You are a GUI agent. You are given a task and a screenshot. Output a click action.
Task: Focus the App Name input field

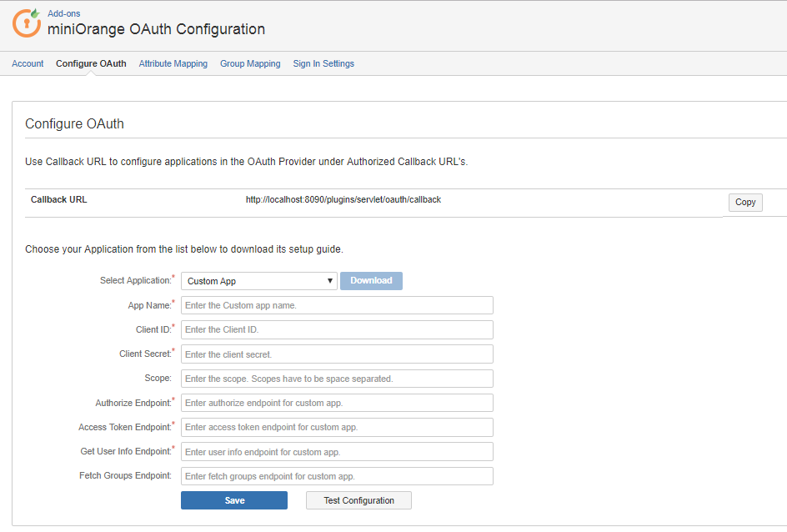click(x=338, y=305)
